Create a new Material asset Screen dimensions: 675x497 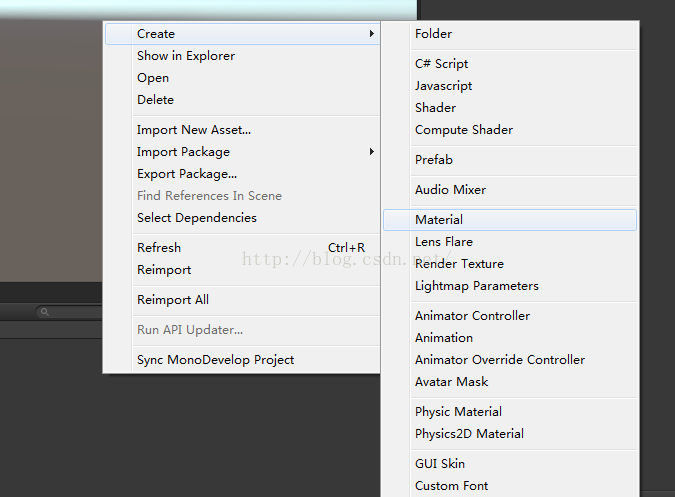coord(510,220)
